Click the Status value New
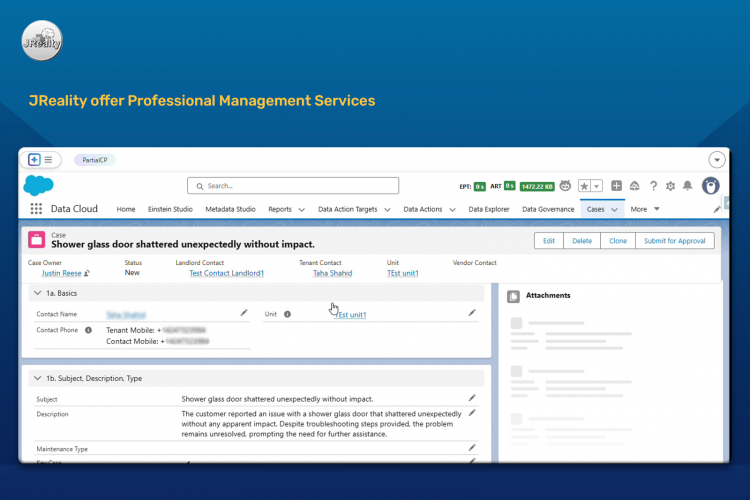750x500 pixels. pyautogui.click(x=132, y=273)
